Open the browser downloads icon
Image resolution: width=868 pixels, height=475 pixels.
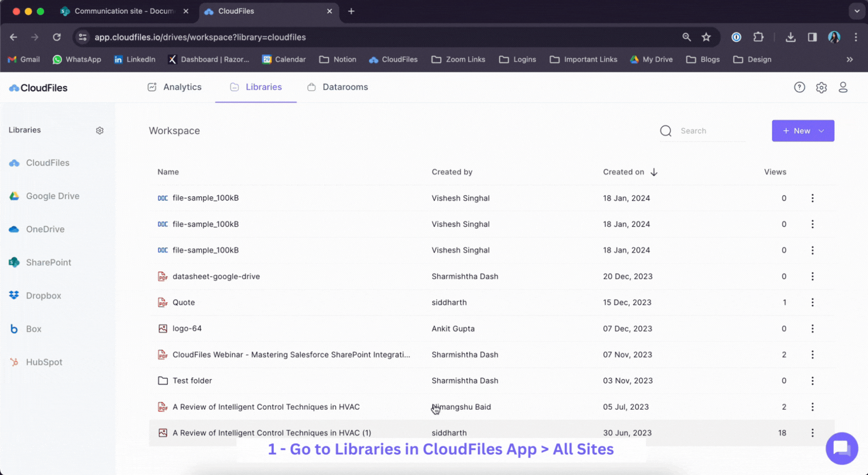791,37
